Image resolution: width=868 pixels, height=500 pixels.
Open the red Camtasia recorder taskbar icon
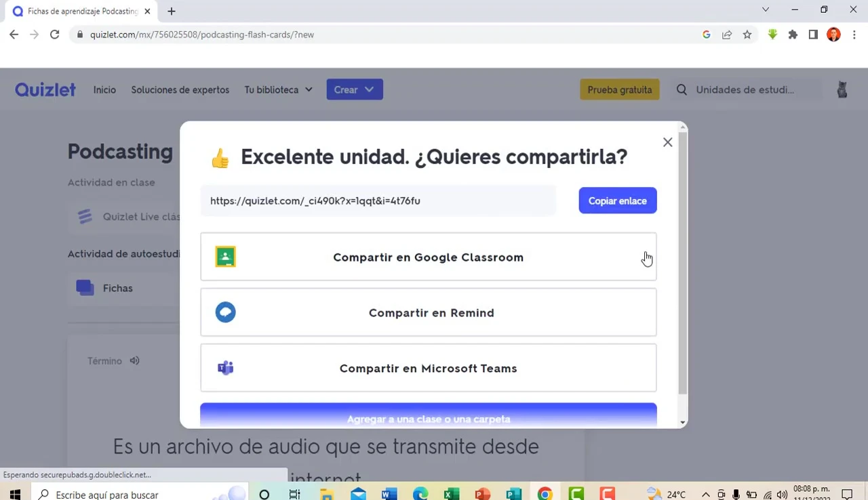[607, 494]
